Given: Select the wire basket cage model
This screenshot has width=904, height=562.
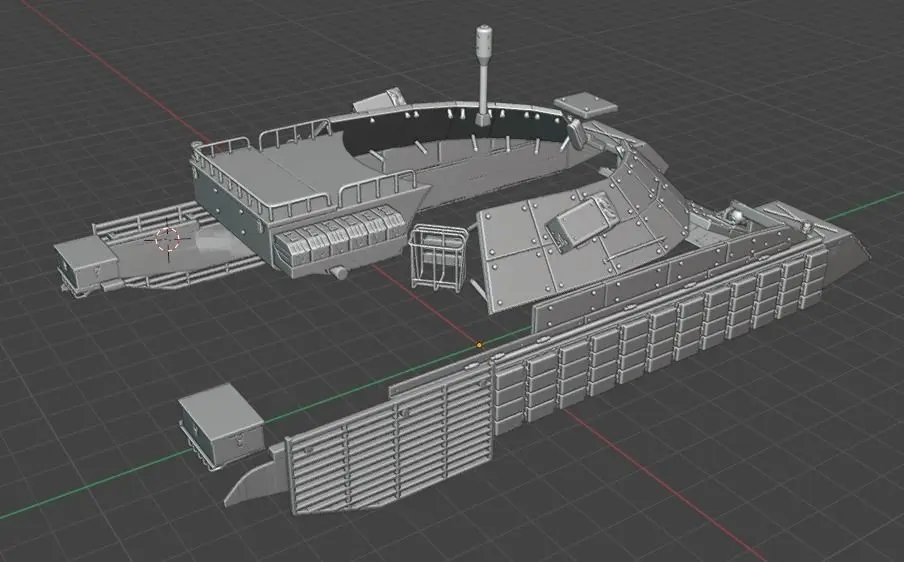Looking at the screenshot, I should click(439, 258).
